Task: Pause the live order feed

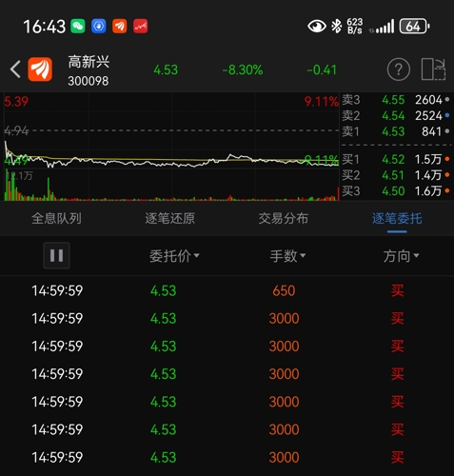Action: tap(56, 255)
